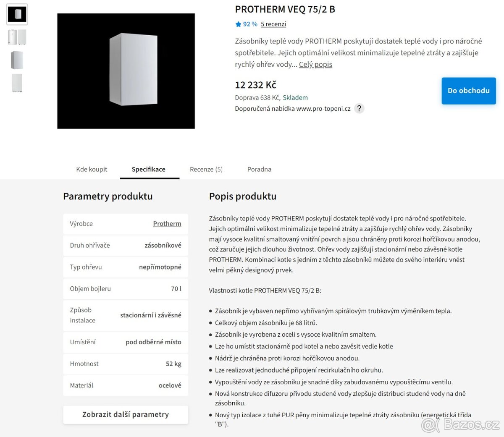Screen dimensions: 504x437
Task: Click the main product image
Action: pos(126,71)
